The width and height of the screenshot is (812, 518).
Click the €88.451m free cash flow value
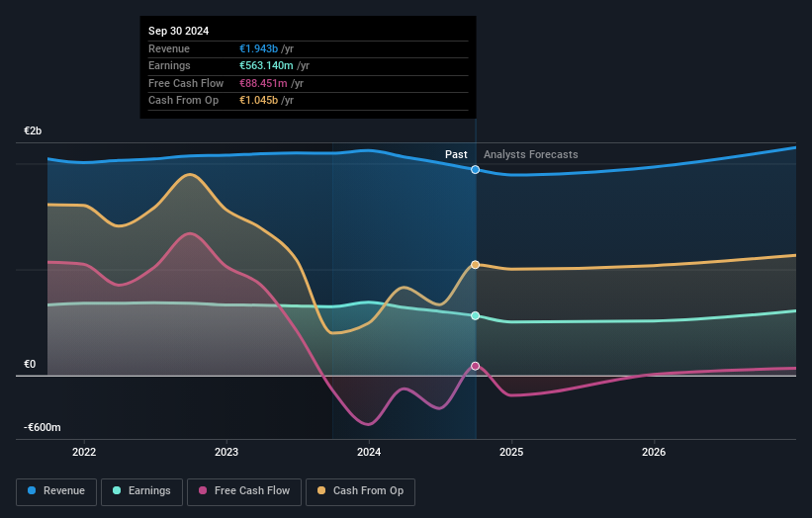tap(263, 83)
